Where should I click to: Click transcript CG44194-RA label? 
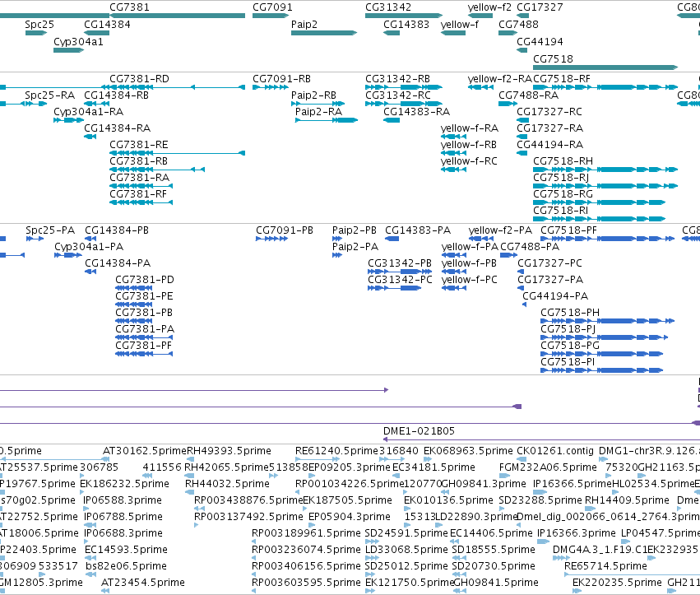pos(550,145)
